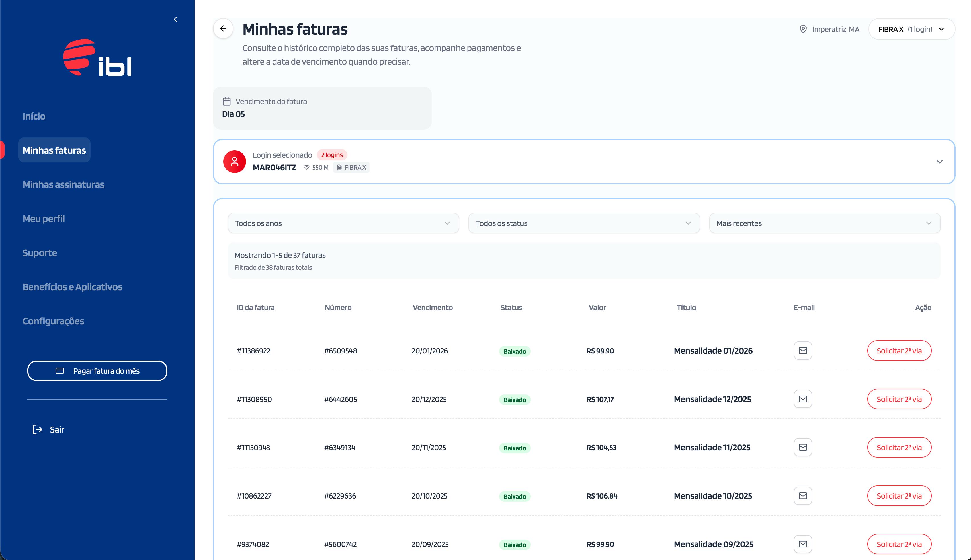Open the Todos os status dropdown

[x=583, y=223]
